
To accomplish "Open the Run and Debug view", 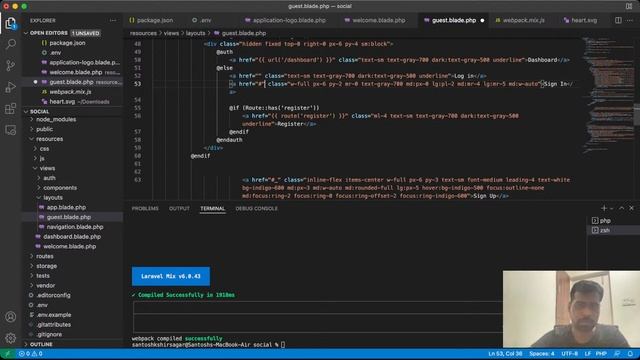I will [11, 87].
